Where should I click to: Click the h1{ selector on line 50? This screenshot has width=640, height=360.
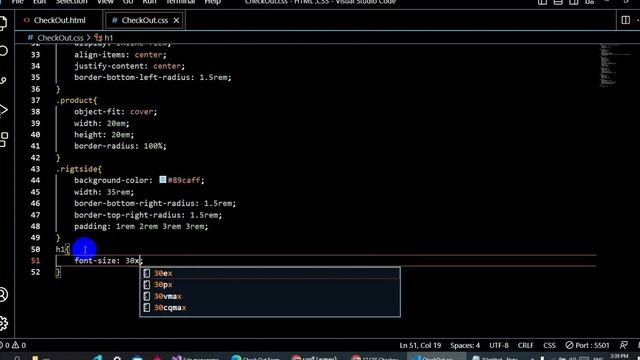coord(63,249)
